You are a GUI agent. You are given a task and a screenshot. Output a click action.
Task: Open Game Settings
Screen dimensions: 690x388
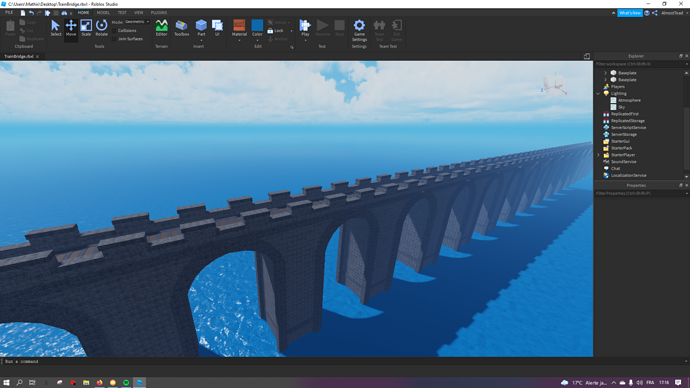click(x=359, y=30)
